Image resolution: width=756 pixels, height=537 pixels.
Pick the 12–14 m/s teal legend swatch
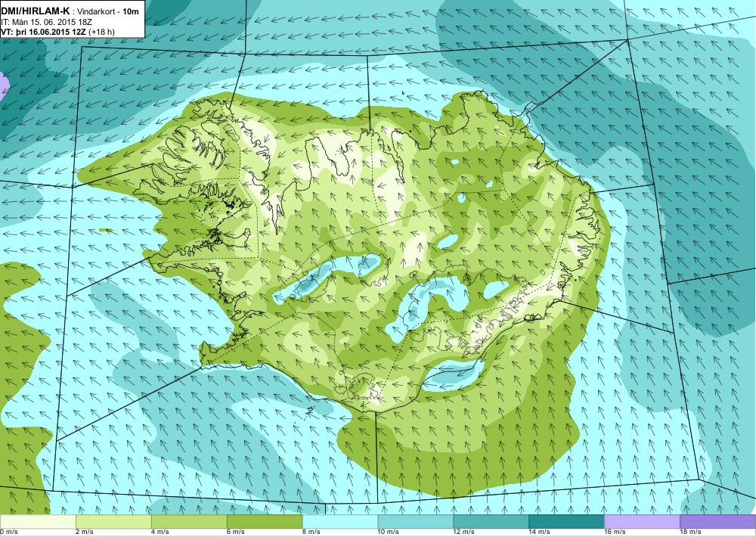[x=491, y=521]
